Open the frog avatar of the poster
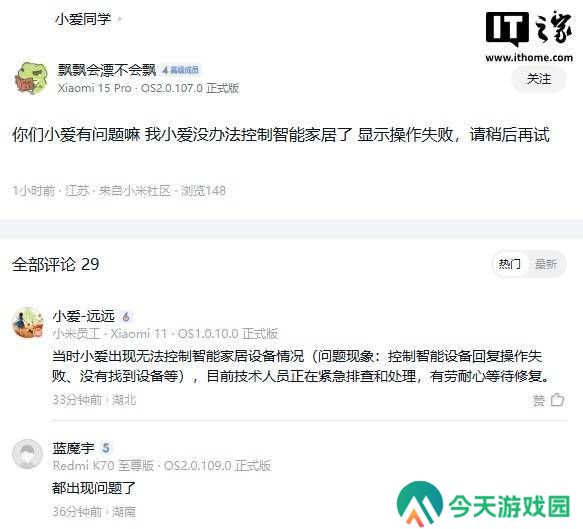 point(32,78)
